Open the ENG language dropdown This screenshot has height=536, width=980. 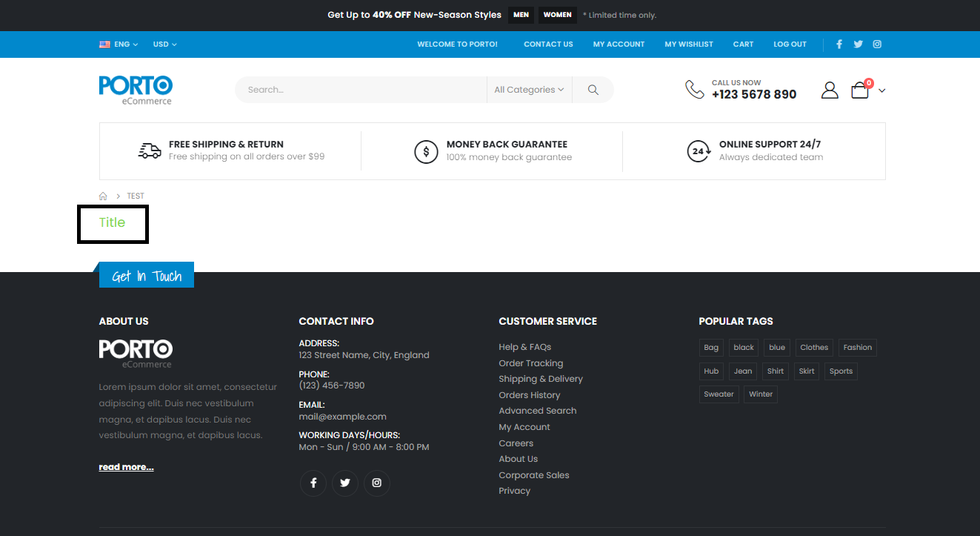pyautogui.click(x=119, y=44)
